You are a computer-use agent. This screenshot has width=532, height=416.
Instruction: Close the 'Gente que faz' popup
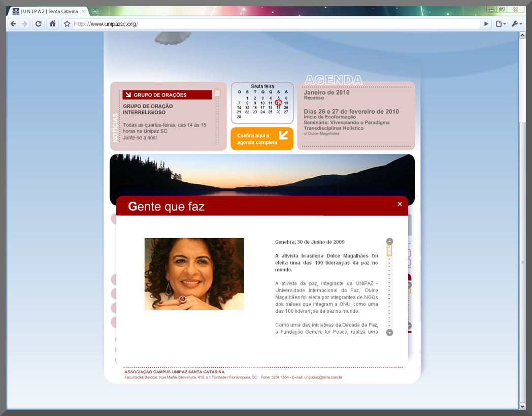tap(400, 204)
